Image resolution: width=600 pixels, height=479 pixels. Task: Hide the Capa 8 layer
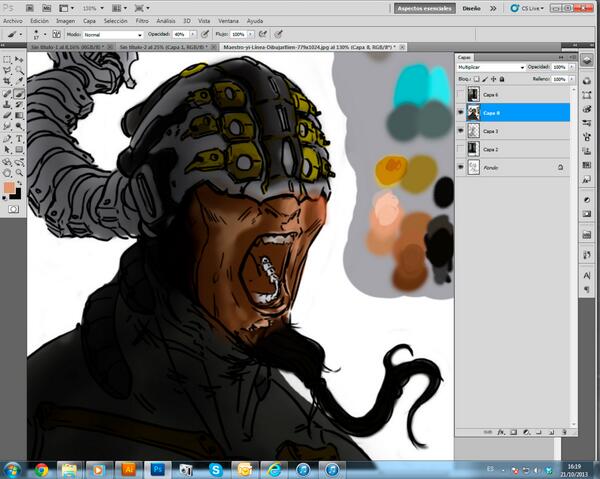pyautogui.click(x=460, y=112)
